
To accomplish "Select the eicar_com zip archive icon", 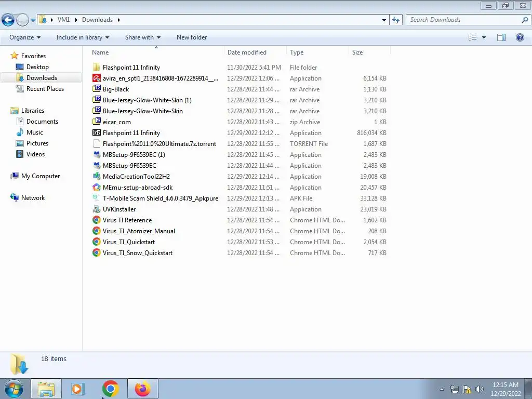I will point(96,122).
